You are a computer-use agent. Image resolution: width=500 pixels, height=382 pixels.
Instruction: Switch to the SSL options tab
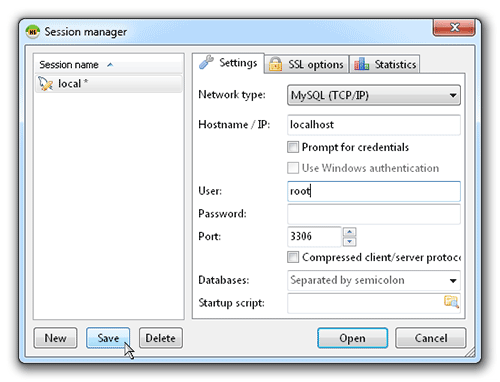(306, 64)
